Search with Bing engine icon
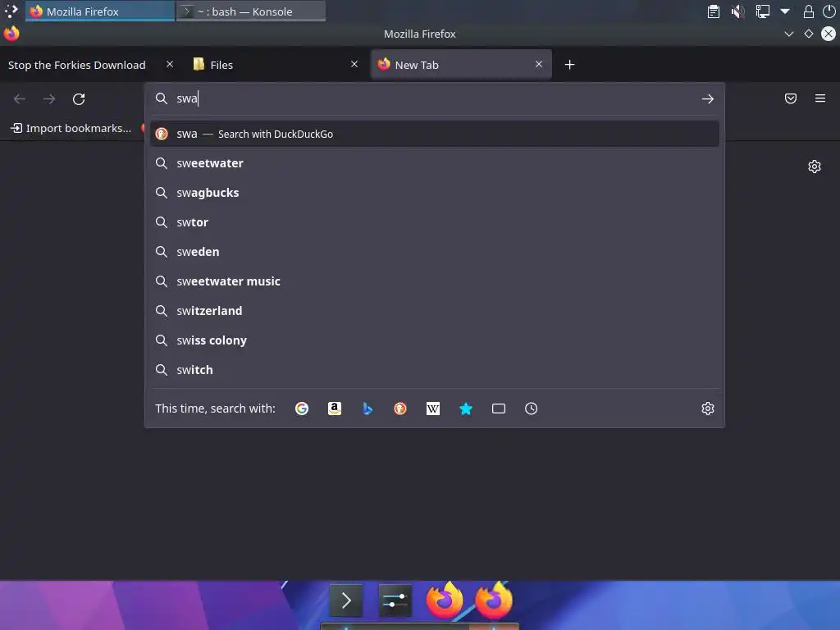Viewport: 840px width, 630px height. click(x=367, y=409)
